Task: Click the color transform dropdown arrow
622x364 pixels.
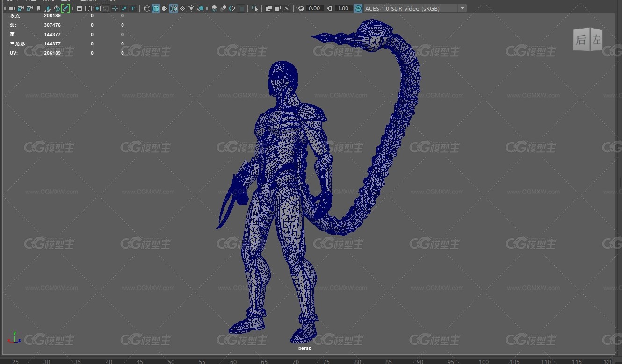Action: [462, 8]
